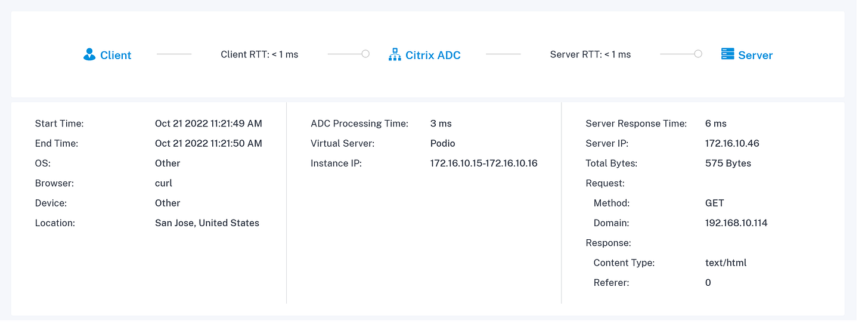Click the 'Browser:' label
This screenshot has width=868, height=324.
click(x=54, y=183)
